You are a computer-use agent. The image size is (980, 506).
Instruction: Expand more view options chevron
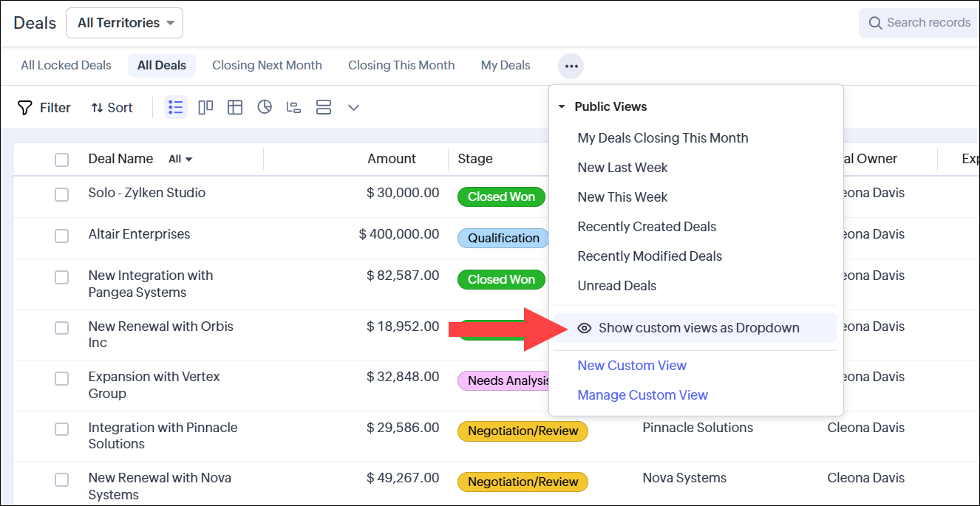tap(353, 107)
